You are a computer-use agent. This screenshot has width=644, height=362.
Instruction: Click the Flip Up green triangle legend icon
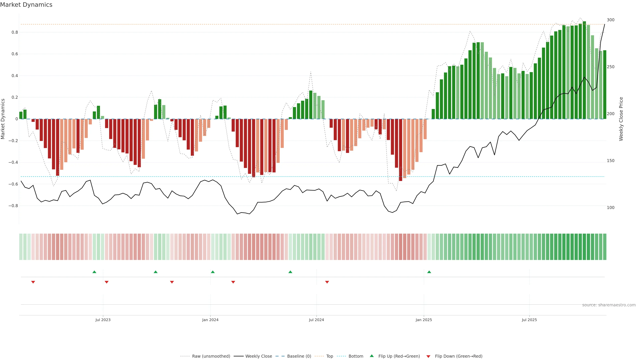tap(372, 356)
